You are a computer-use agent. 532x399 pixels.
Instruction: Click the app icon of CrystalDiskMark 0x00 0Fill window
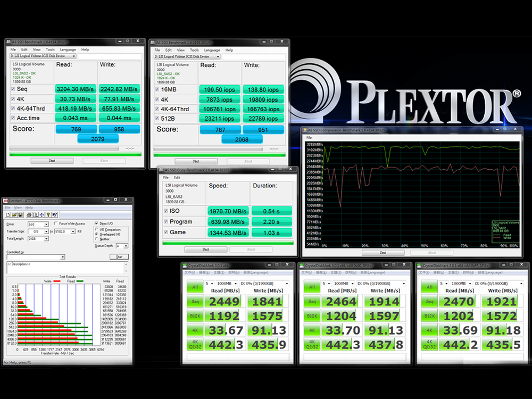click(x=302, y=265)
